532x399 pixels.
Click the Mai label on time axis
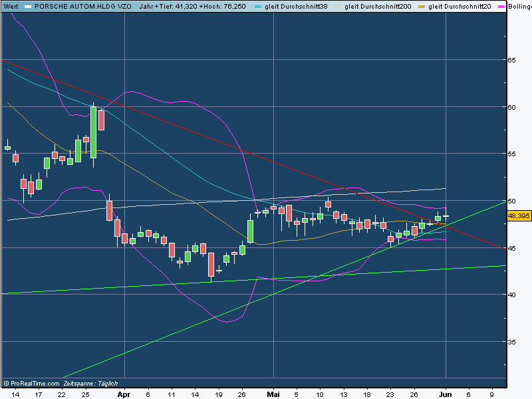(273, 394)
